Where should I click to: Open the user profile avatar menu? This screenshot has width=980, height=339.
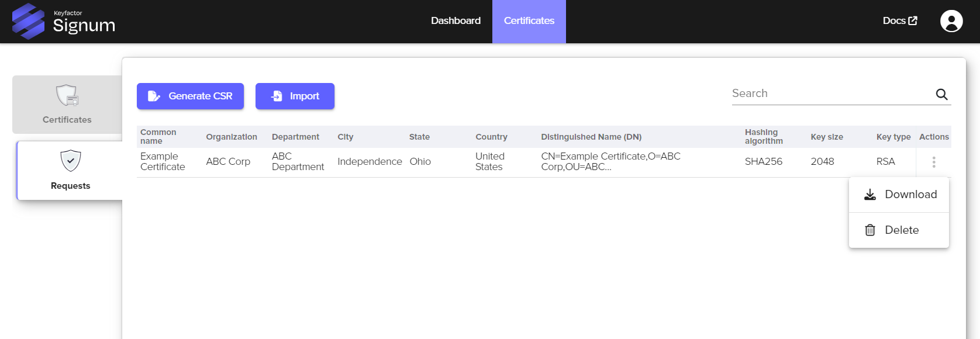point(951,21)
